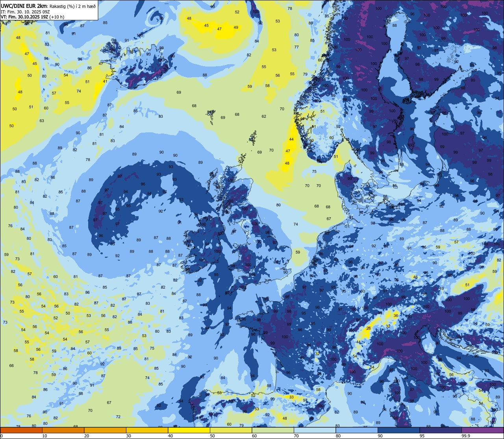504x439 pixels.
Task: Click the '10' legend scale label
Action: click(x=44, y=436)
